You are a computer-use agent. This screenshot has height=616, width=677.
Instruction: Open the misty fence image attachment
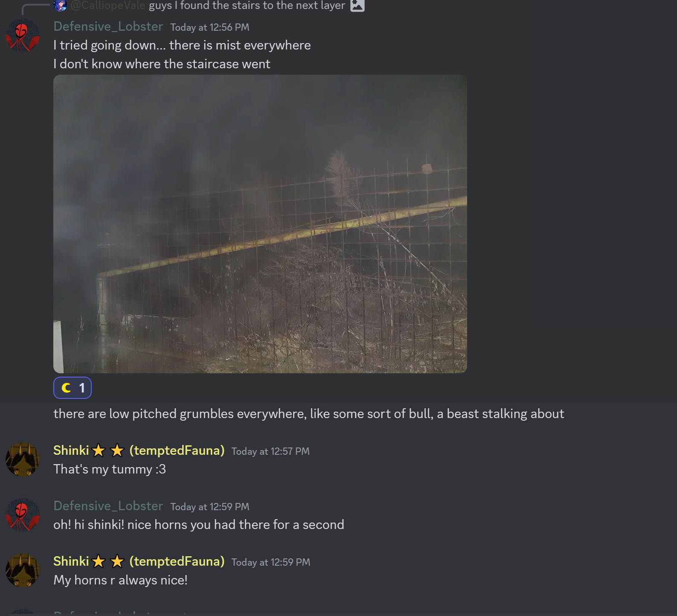(260, 224)
